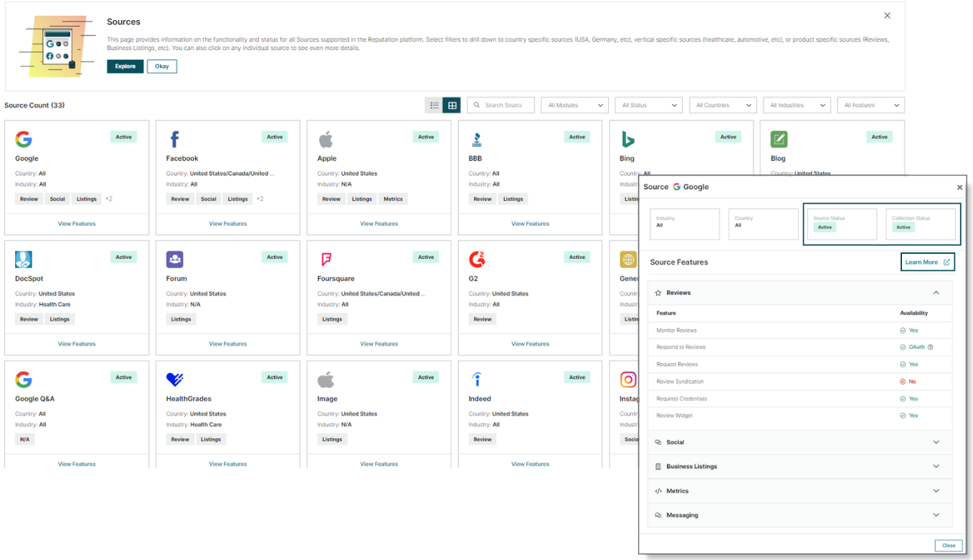The width and height of the screenshot is (973, 560).
Task: Open the All Countries filter menu
Action: (723, 105)
